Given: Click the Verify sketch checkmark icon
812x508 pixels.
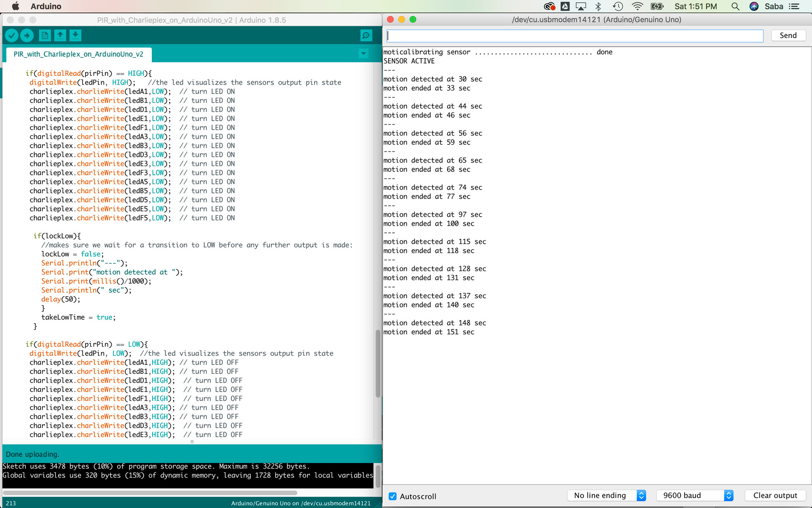Looking at the screenshot, I should pyautogui.click(x=12, y=36).
